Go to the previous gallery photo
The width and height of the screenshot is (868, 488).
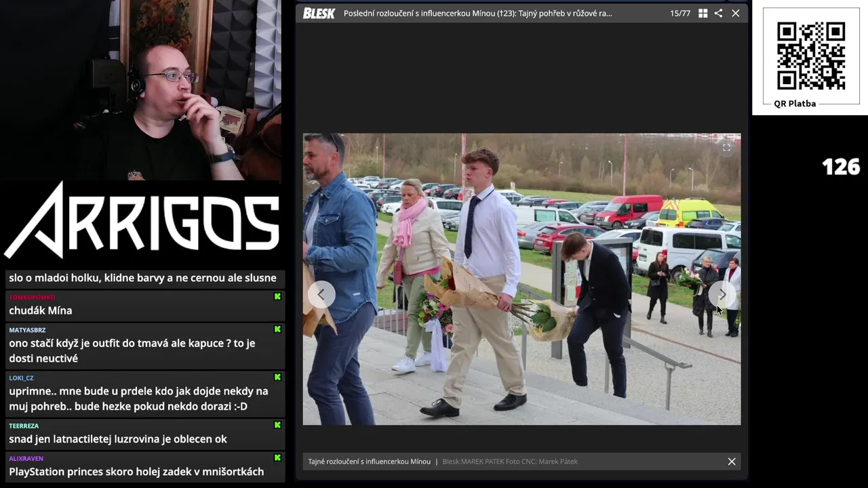[x=321, y=295]
